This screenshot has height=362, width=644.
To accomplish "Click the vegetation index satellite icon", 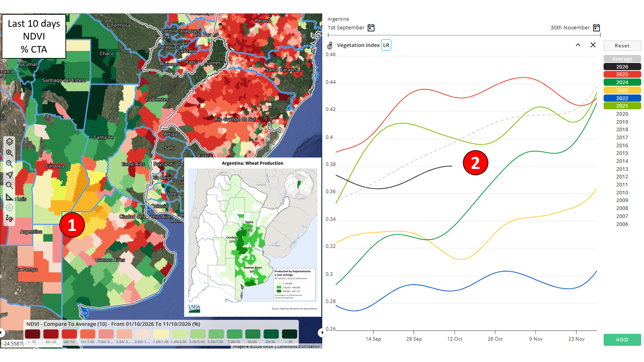I will click(330, 45).
